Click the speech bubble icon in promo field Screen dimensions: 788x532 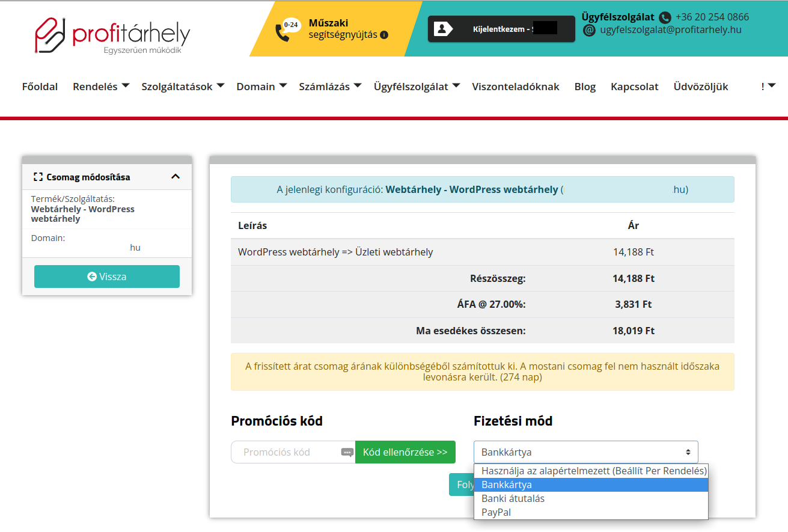pyautogui.click(x=347, y=453)
